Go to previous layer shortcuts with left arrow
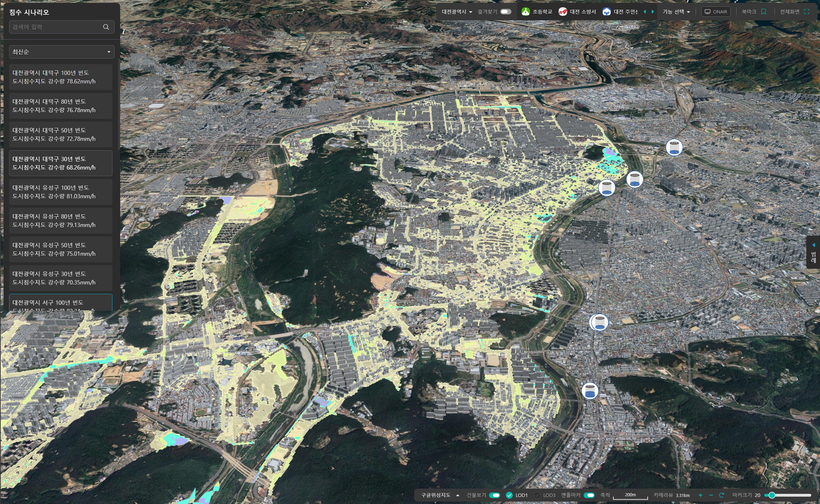Viewport: 820px width, 504px height. (x=645, y=12)
